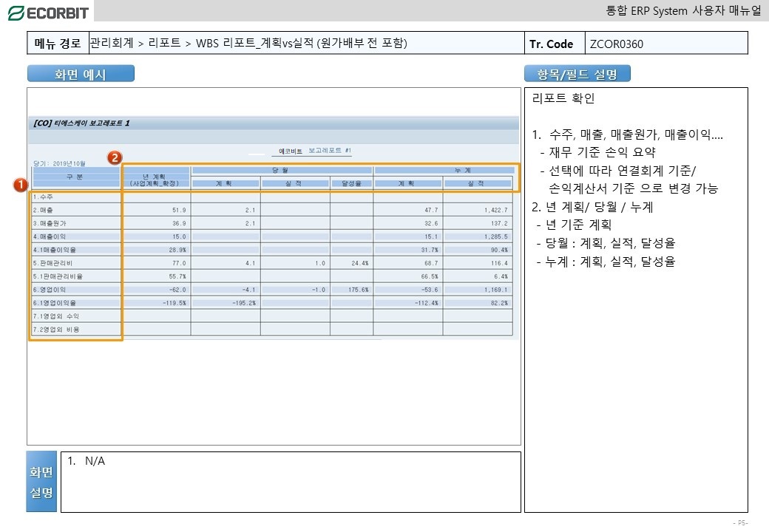Click the ECORBIT logo
The width and height of the screenshot is (769, 532).
coord(47,12)
